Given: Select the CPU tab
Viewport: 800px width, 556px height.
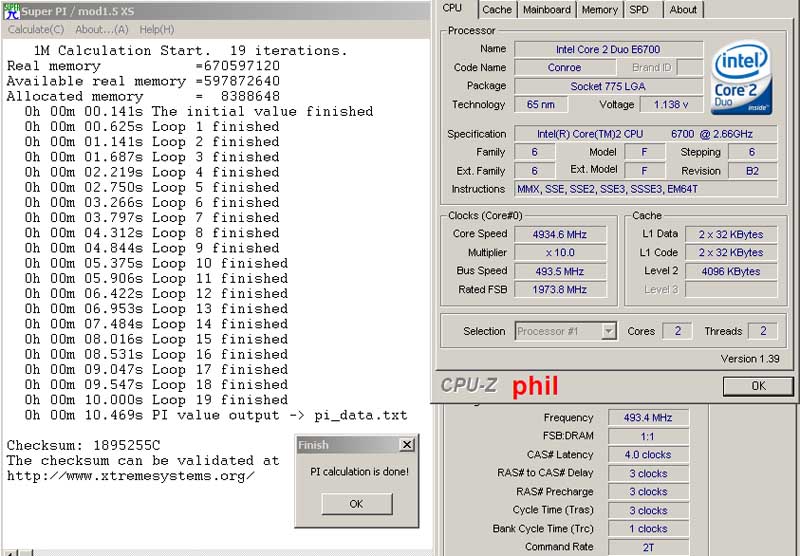Looking at the screenshot, I should [x=452, y=9].
